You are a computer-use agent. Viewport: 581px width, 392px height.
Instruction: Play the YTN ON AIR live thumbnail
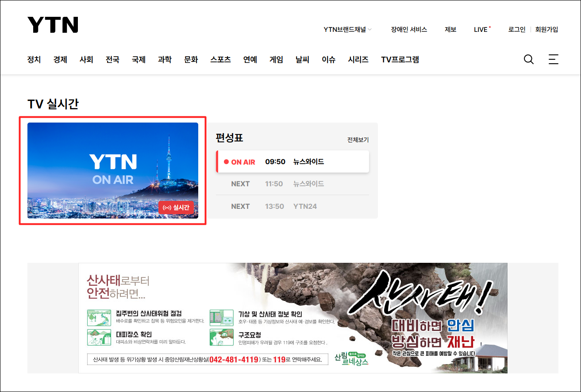click(x=113, y=170)
